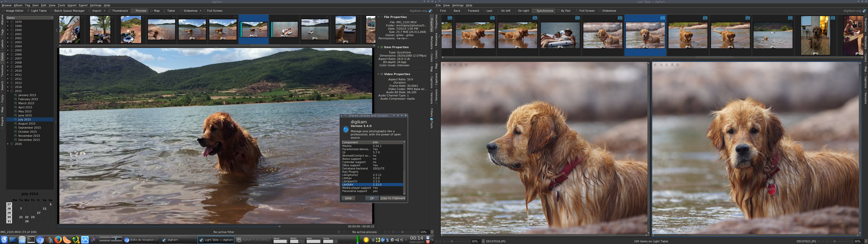Viewport: 868px width, 244px height.
Task: Start Slideshow from the digiKam toolbar
Action: (x=188, y=11)
